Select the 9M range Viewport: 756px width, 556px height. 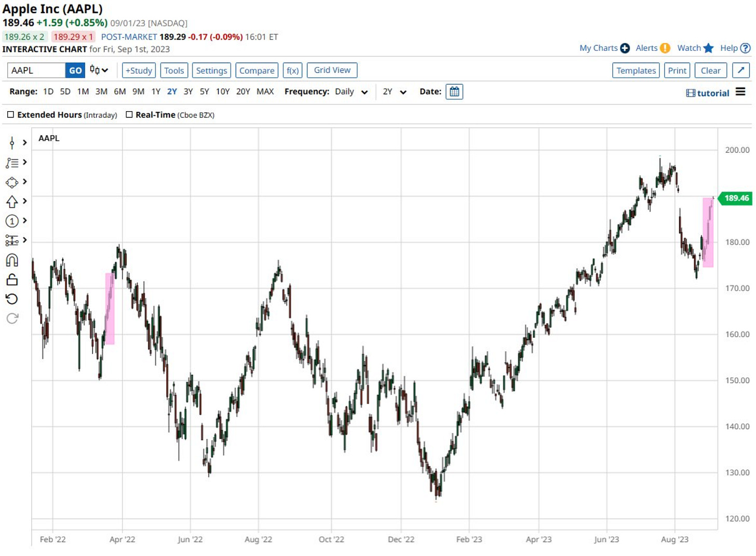point(138,91)
